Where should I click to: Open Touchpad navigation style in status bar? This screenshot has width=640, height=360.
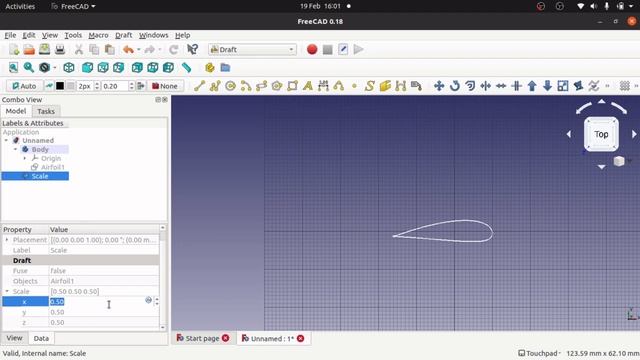tap(539, 353)
